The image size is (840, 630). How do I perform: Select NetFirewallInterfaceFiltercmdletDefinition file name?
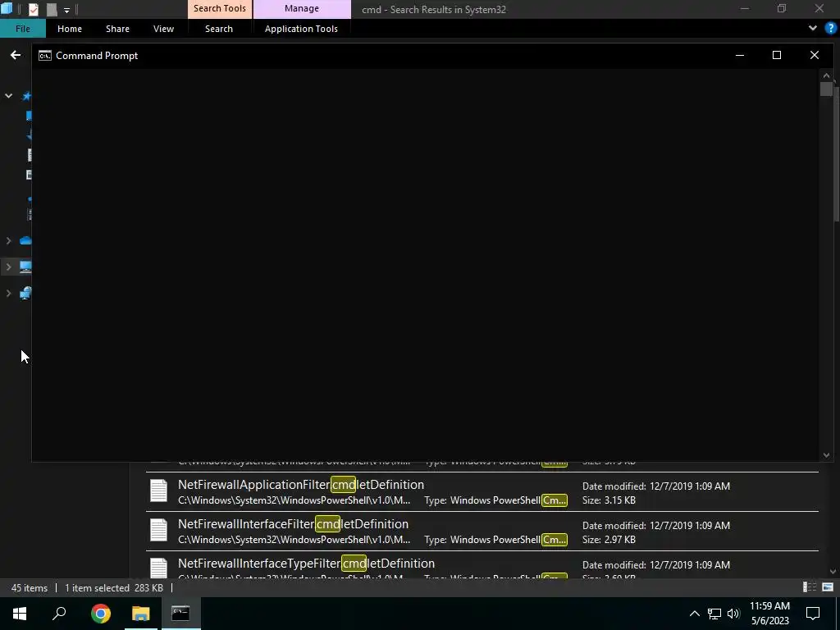tap(293, 524)
